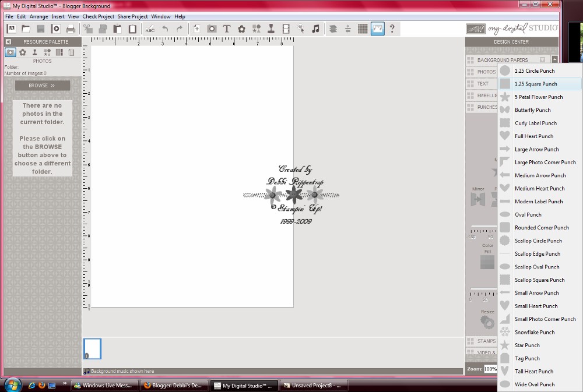Image resolution: width=583 pixels, height=392 pixels.
Task: Click the print icon in toolbar
Action: [x=71, y=29]
